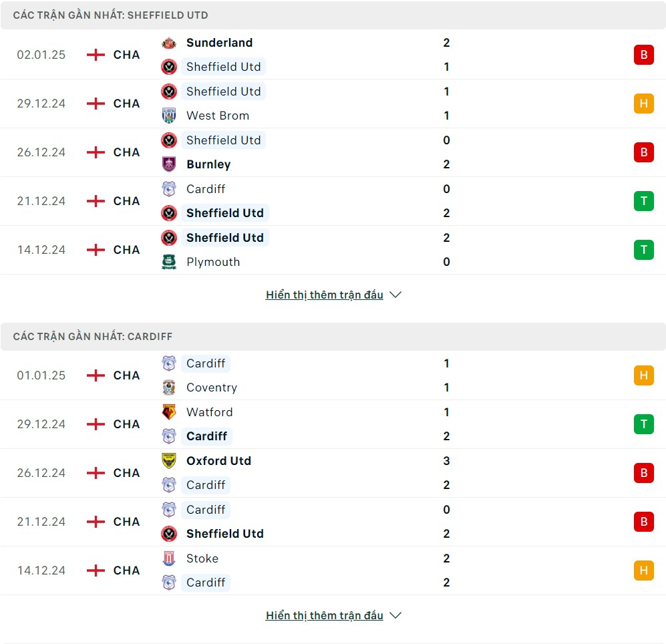Click the Plymouth club crest icon
Image resolution: width=666 pixels, height=644 pixels.
169,262
